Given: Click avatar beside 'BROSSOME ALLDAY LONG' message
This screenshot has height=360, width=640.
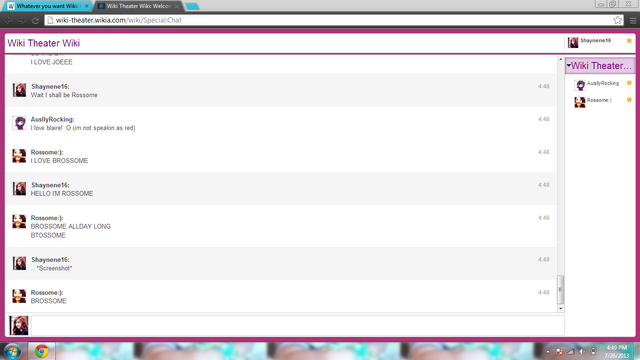Looking at the screenshot, I should pyautogui.click(x=19, y=221).
